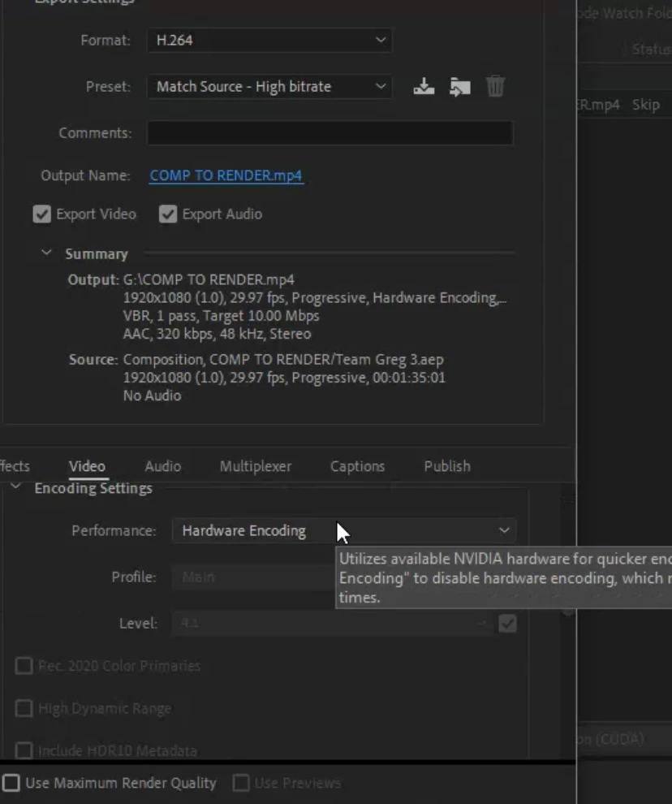
Task: Click the G:\COMP TO RENDER.mp4 output path text
Action: coord(209,280)
